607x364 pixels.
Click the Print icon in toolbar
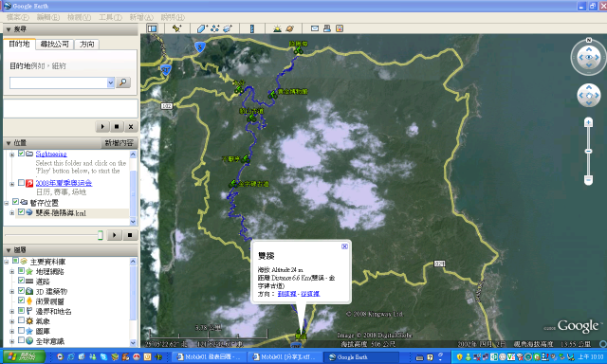tap(327, 28)
